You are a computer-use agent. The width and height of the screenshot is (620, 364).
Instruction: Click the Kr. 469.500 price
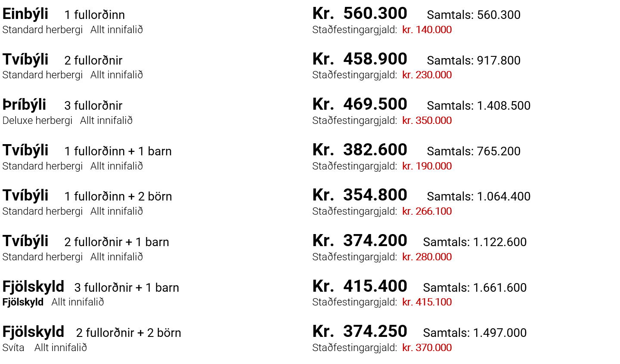pos(360,105)
